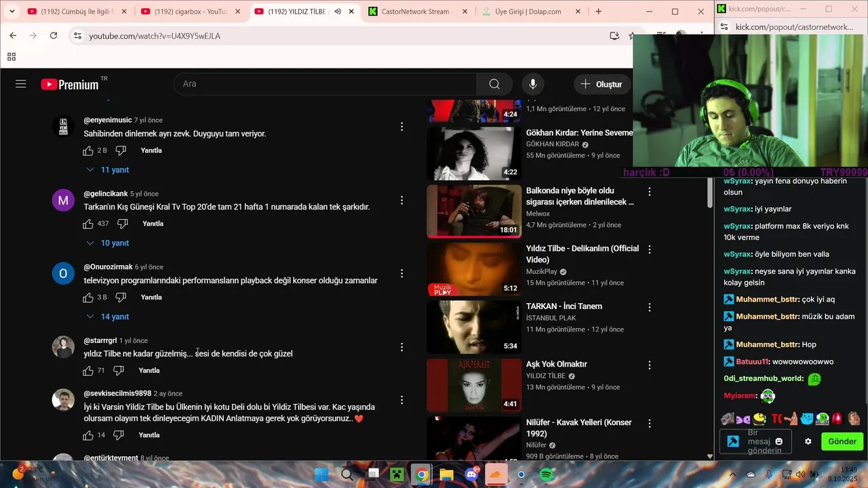Like the @enyenimusic comment

88,150
